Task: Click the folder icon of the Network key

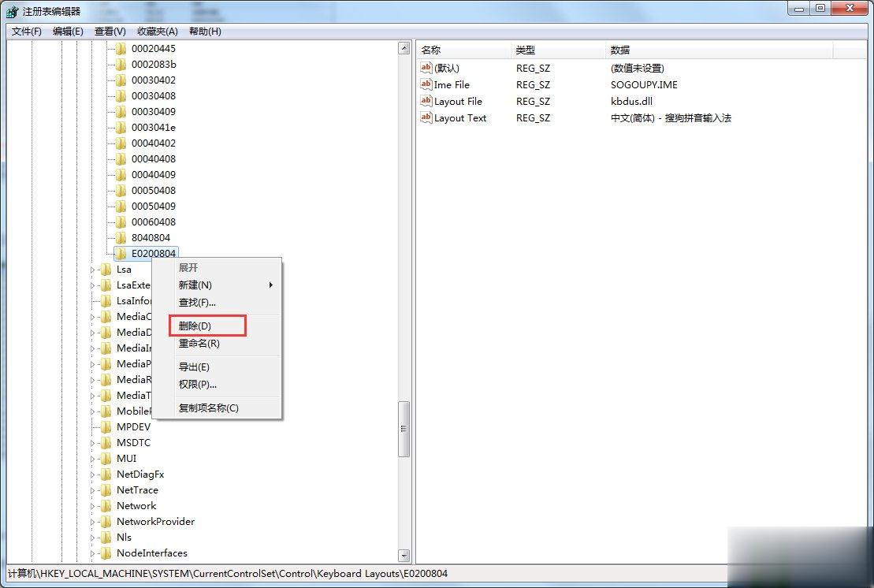Action: click(106, 505)
